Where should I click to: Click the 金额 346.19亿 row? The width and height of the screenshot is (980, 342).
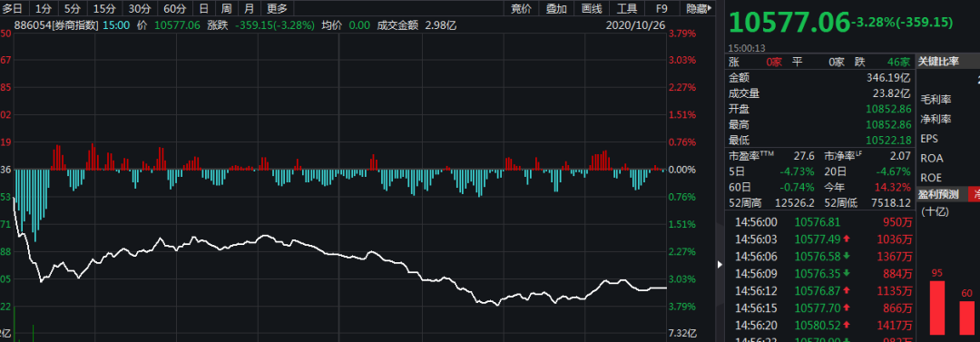(x=819, y=77)
